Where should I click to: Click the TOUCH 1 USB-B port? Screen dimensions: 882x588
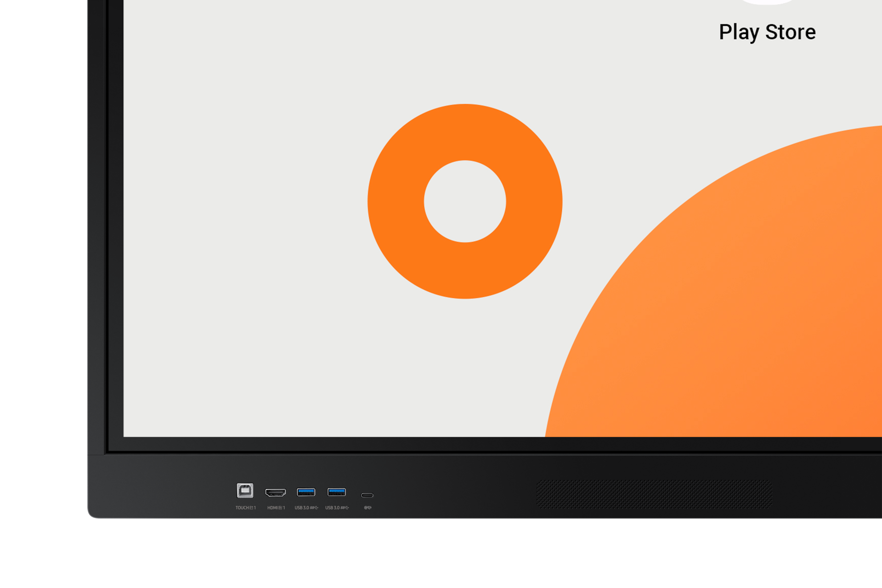click(x=245, y=491)
